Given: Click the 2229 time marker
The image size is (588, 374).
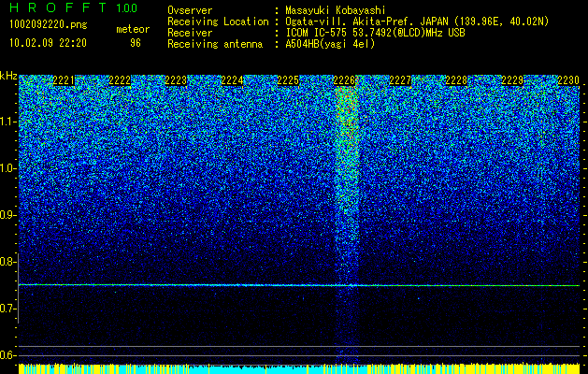Looking at the screenshot, I should (512, 80).
